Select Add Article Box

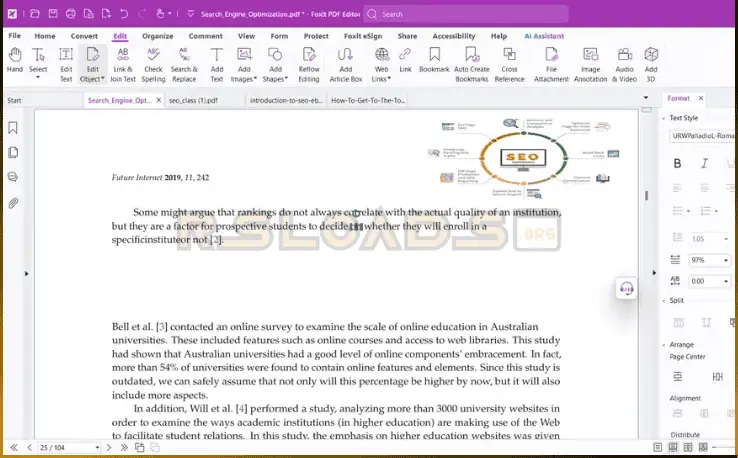coord(345,65)
